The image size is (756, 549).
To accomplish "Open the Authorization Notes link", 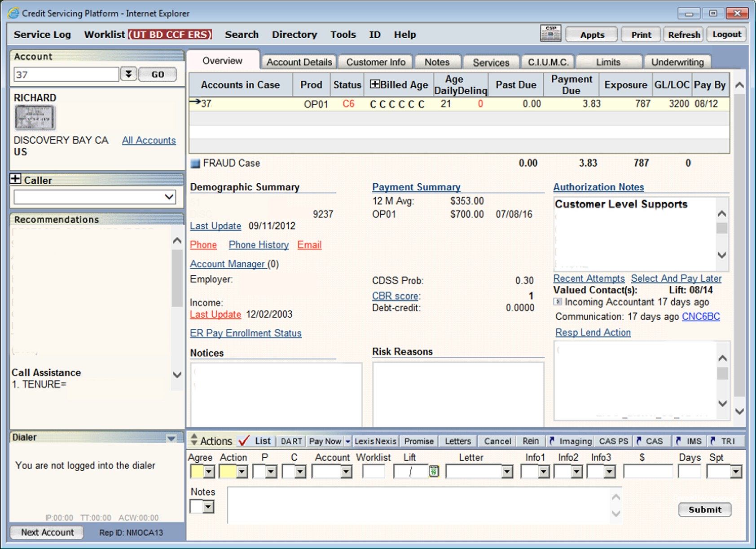I will [x=598, y=187].
